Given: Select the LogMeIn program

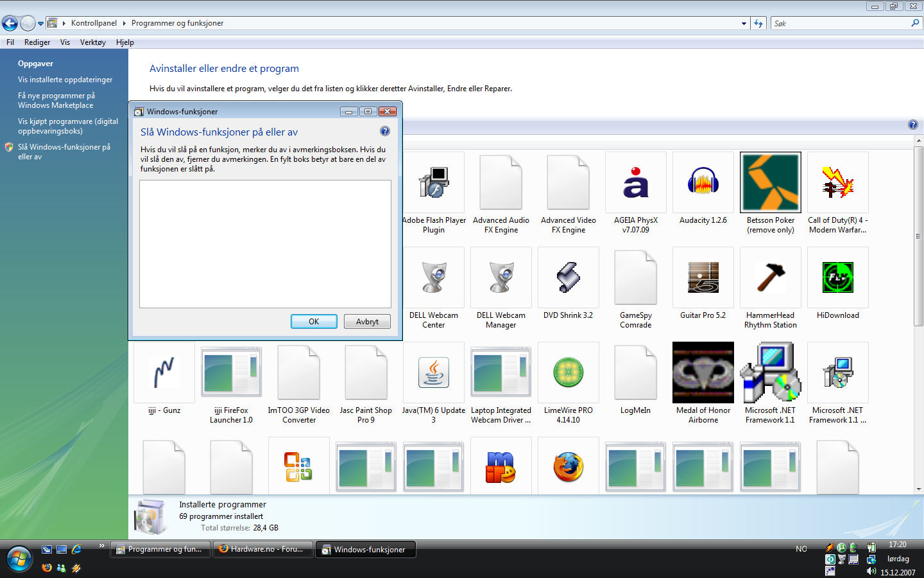Looking at the screenshot, I should pos(636,379).
